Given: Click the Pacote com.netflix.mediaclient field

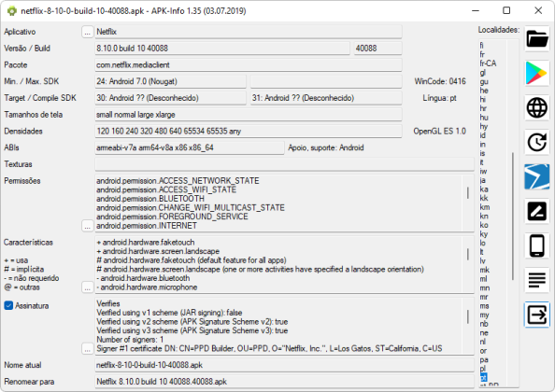Looking at the screenshot, I should [x=249, y=65].
